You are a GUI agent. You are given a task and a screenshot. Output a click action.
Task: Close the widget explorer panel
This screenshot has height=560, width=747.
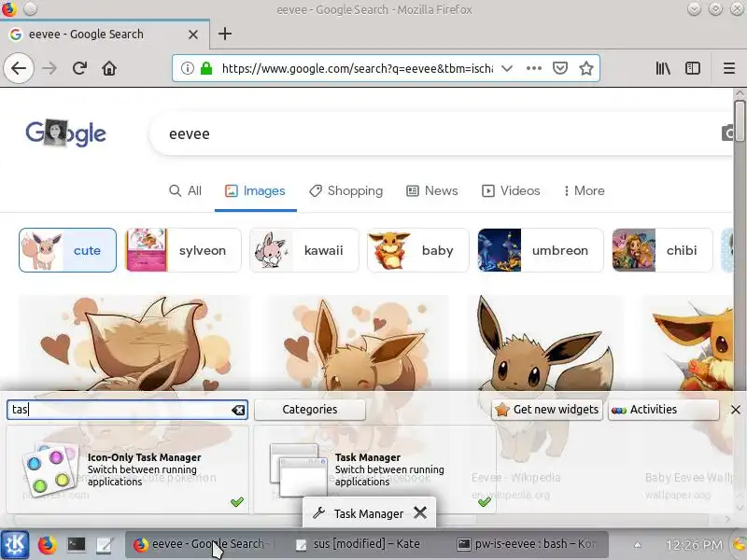pyautogui.click(x=736, y=410)
